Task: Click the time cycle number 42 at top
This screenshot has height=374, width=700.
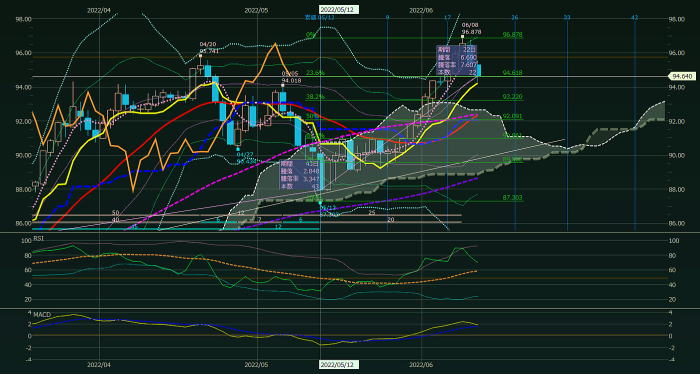Action: (x=634, y=17)
